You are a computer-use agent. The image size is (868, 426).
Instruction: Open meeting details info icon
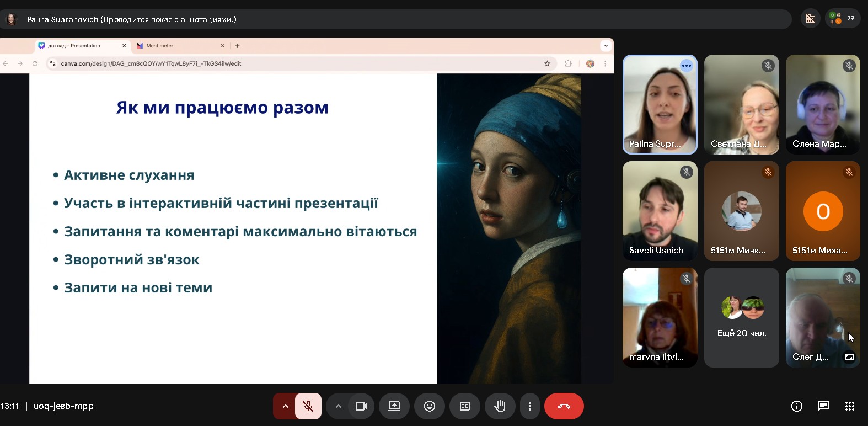pyautogui.click(x=796, y=406)
